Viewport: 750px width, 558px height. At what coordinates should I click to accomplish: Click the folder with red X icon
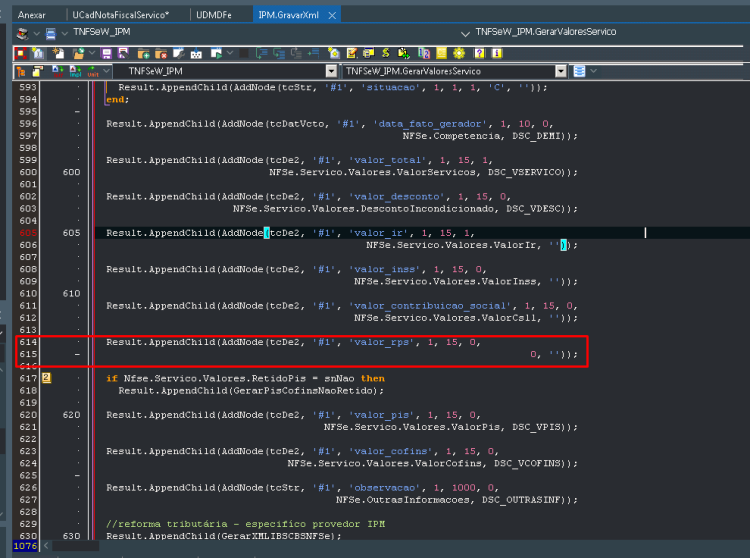(x=160, y=53)
